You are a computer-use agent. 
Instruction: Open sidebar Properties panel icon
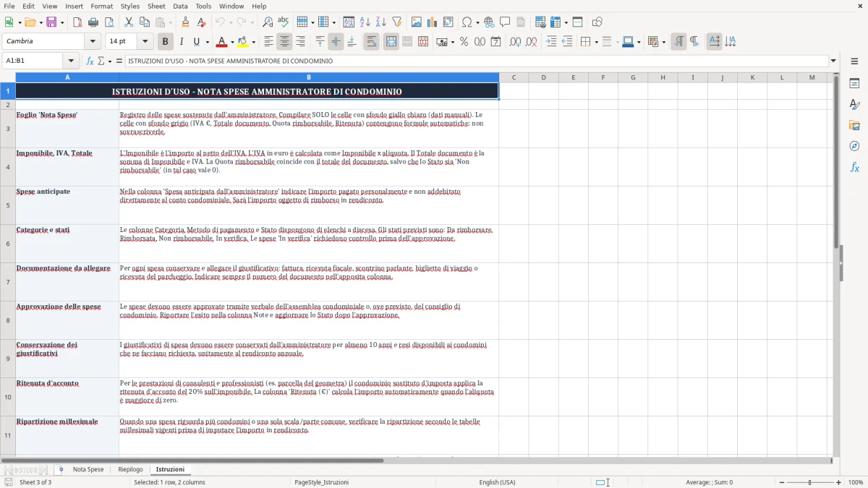854,83
